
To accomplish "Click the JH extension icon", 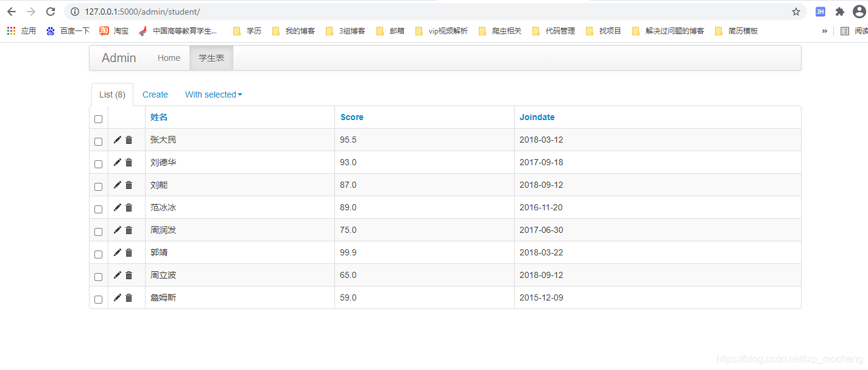I will click(820, 12).
